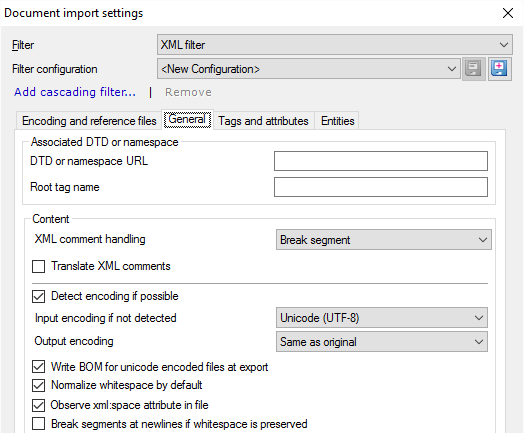Viewport: 524px width, 433px height.
Task: Expand the Filter configuration dropdown
Action: pyautogui.click(x=309, y=69)
